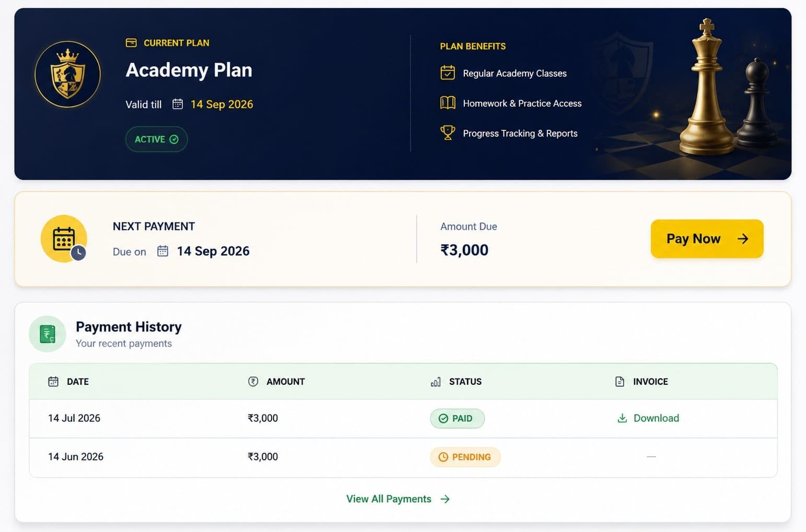806x532 pixels.
Task: Click the 14 Sep 2026 due date
Action: click(213, 251)
